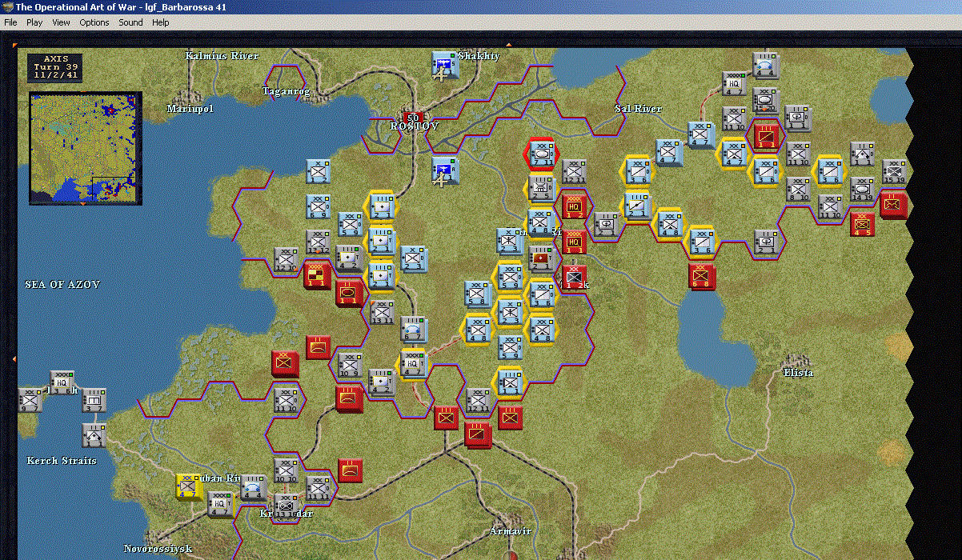The image size is (962, 560).
Task: Select the red 6-8 infantry unit
Action: (x=702, y=276)
